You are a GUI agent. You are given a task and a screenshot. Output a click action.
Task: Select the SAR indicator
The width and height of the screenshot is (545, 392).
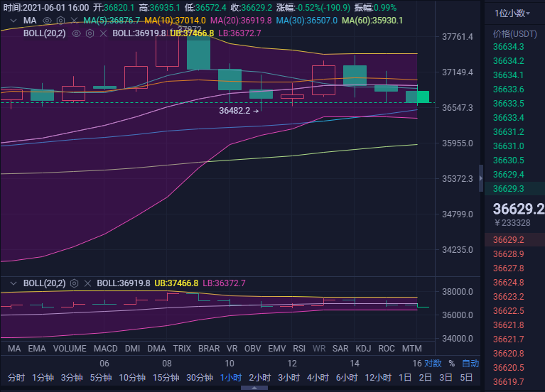[340, 349]
